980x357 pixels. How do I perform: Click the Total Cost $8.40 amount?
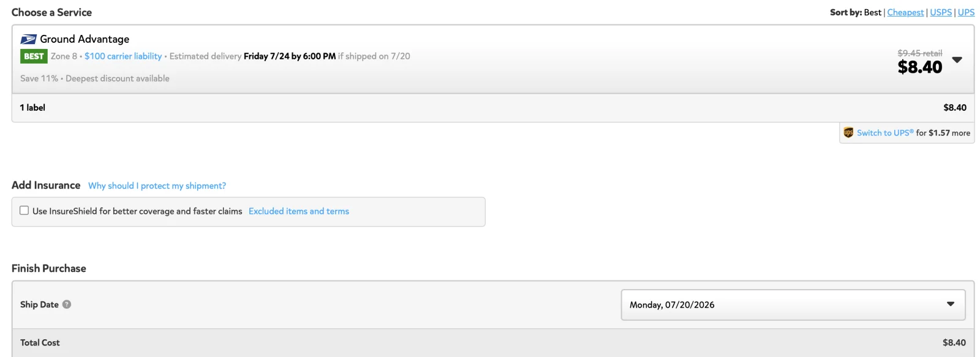tap(954, 343)
